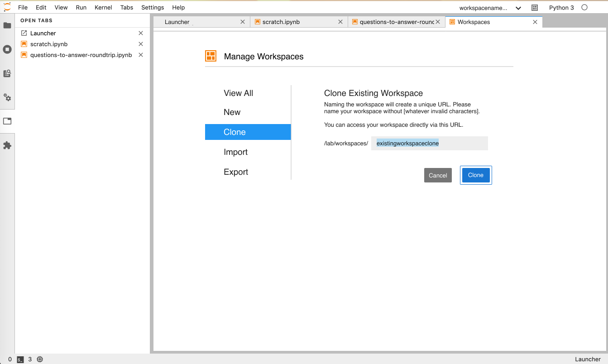Open the Tabs menu

(x=127, y=7)
